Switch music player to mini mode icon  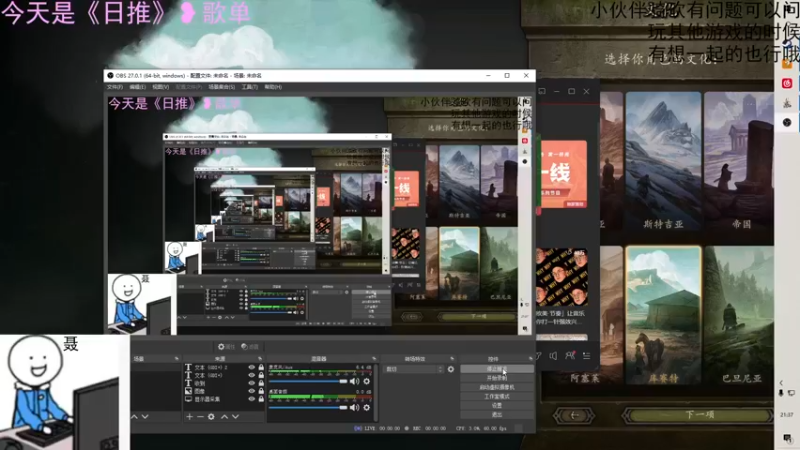(542, 91)
